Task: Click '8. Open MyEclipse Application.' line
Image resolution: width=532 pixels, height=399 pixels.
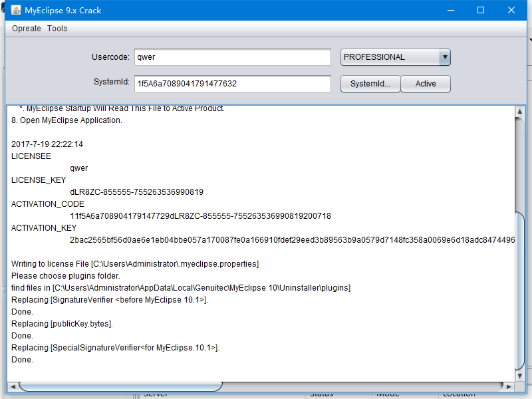Action: pyautogui.click(x=66, y=120)
